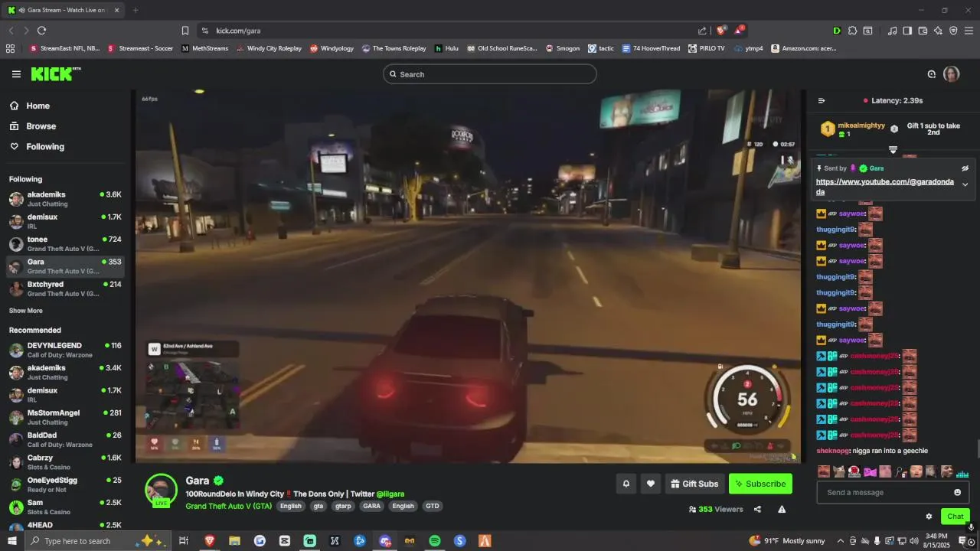Image resolution: width=980 pixels, height=551 pixels.
Task: Open the @lilgara Twitter link
Action: [x=390, y=494]
